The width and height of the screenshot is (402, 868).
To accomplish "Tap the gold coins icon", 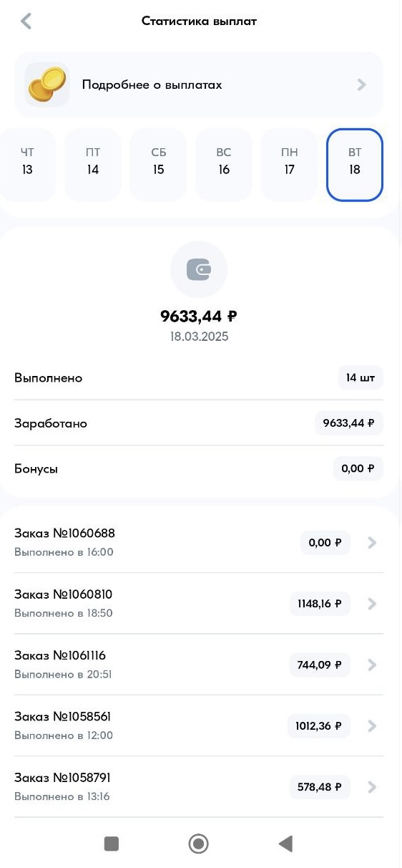I will coord(47,85).
